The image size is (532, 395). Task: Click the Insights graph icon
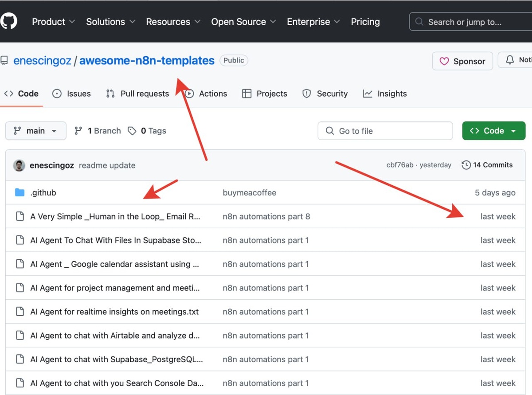pyautogui.click(x=368, y=94)
